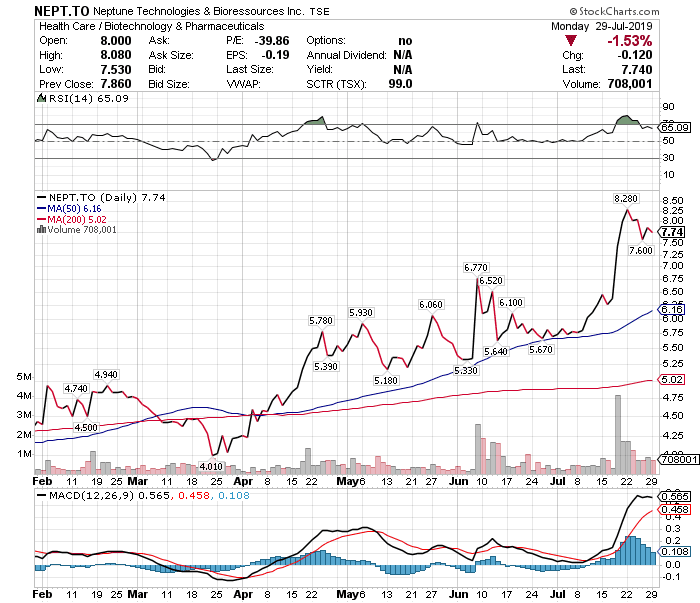Screen dimensions: 700x603
Task: Click the large June 10 volume bar
Action: pyautogui.click(x=478, y=449)
